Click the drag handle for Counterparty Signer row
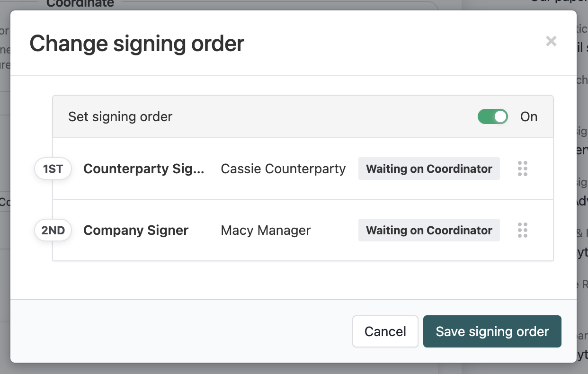This screenshot has height=374, width=588. click(x=523, y=169)
